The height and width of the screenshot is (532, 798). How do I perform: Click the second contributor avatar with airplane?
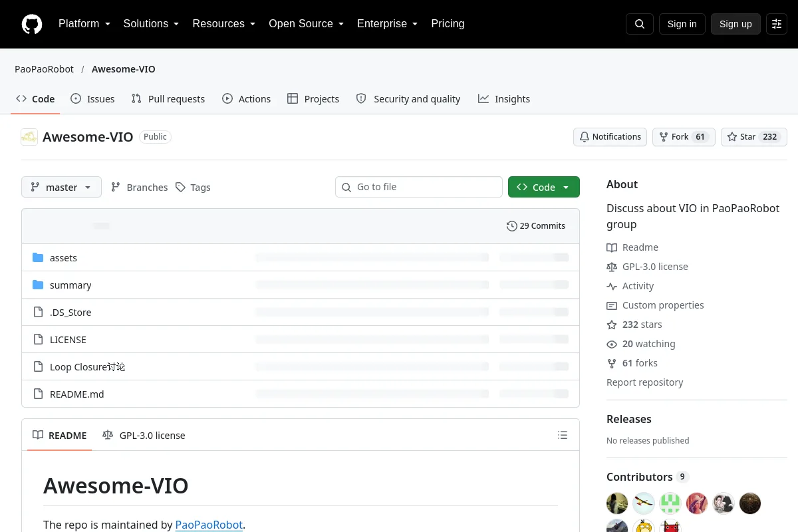[x=644, y=503]
